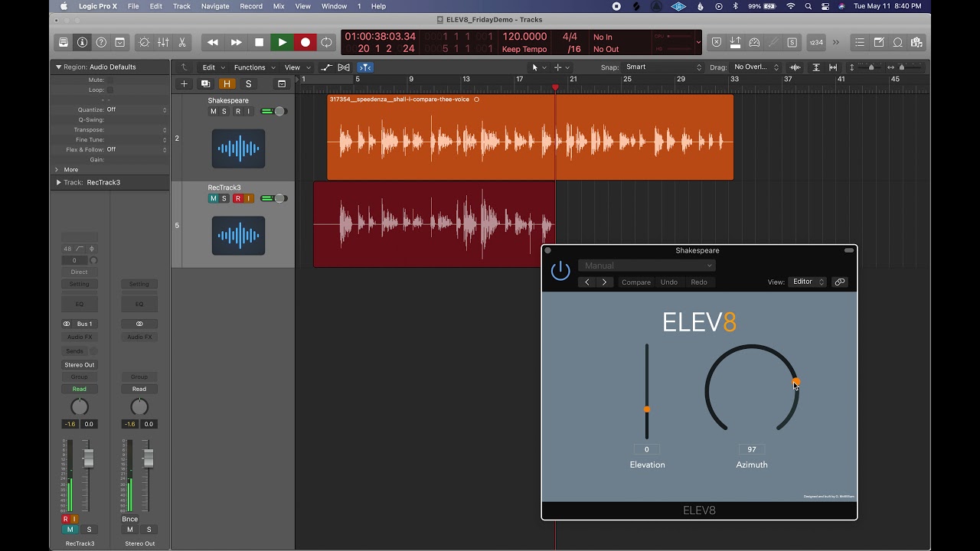Mute the Shakespeare track
The height and width of the screenshot is (551, 980).
click(x=214, y=112)
